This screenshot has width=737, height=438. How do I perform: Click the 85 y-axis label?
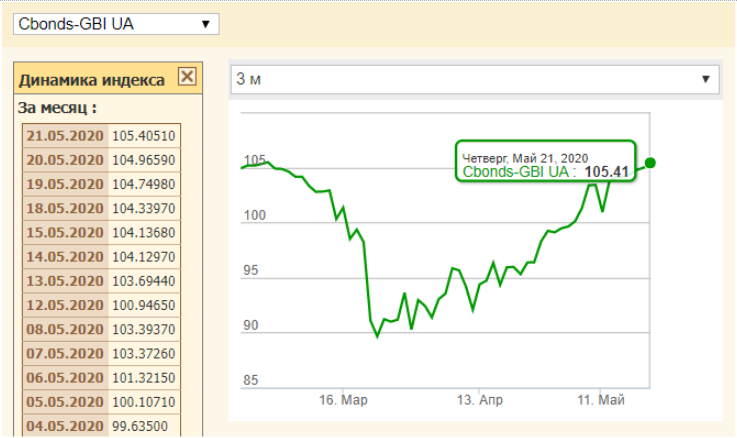coord(251,380)
